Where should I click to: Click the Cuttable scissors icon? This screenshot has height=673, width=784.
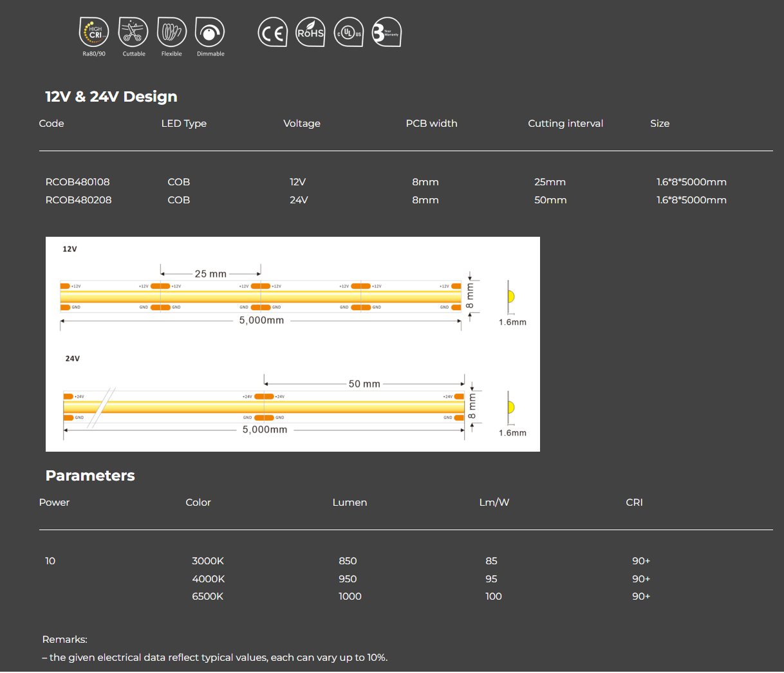(x=133, y=32)
